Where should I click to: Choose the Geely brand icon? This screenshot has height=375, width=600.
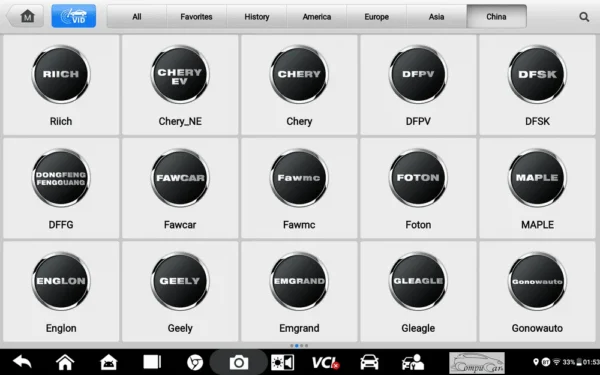point(180,281)
